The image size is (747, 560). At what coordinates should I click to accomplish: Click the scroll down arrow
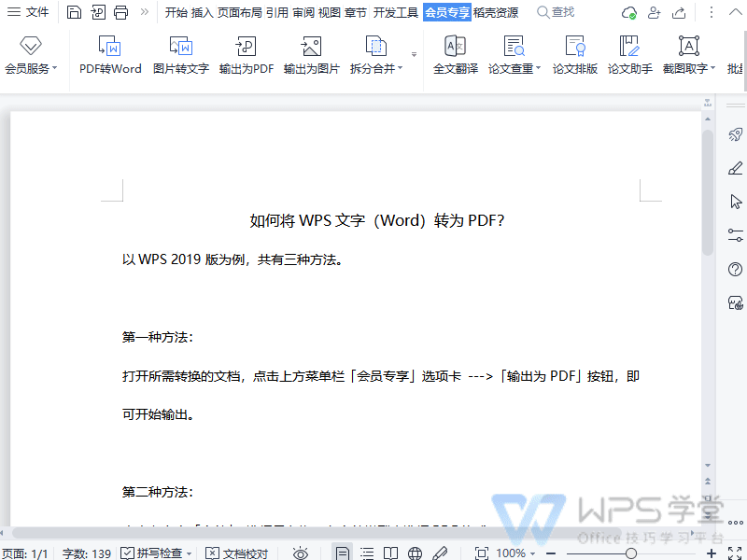(708, 465)
